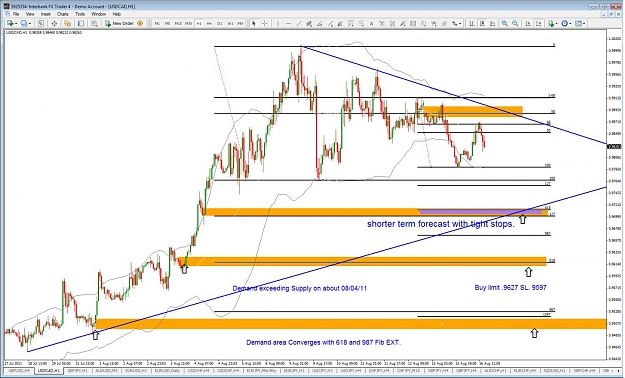This screenshot has height=378, width=625.
Task: Switch chart to M1 timeframe
Action: click(x=157, y=24)
